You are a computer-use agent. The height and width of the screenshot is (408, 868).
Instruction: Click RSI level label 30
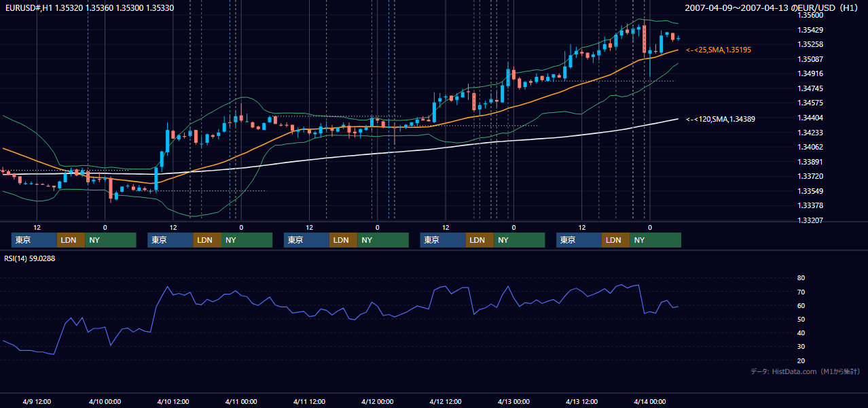coord(801,347)
